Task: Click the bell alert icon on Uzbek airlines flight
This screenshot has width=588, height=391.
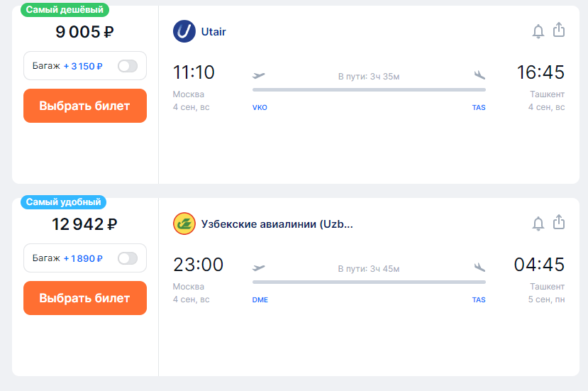Action: tap(538, 224)
